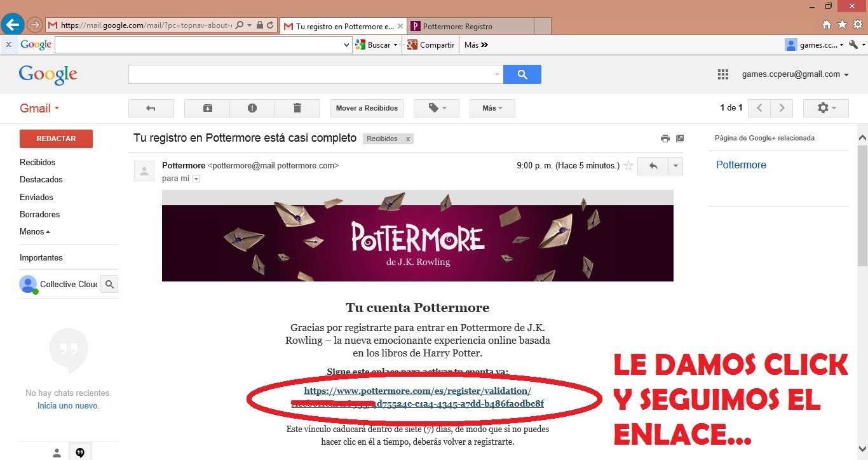The width and height of the screenshot is (868, 460).
Task: Open the games.ccperu@gmail.com account menu
Action: (x=795, y=74)
